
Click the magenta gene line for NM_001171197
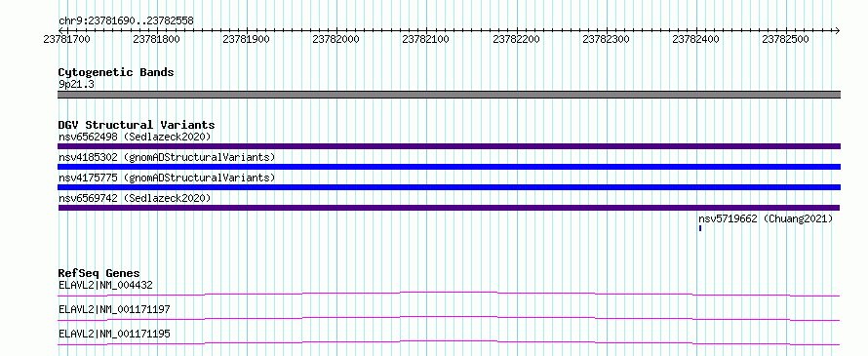click(x=450, y=318)
